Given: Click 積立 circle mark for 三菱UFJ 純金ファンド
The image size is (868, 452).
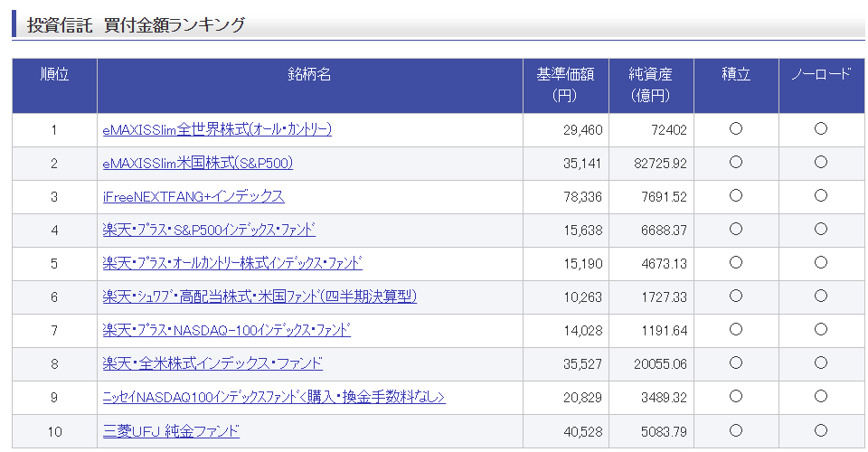Looking at the screenshot, I should click(x=736, y=430).
